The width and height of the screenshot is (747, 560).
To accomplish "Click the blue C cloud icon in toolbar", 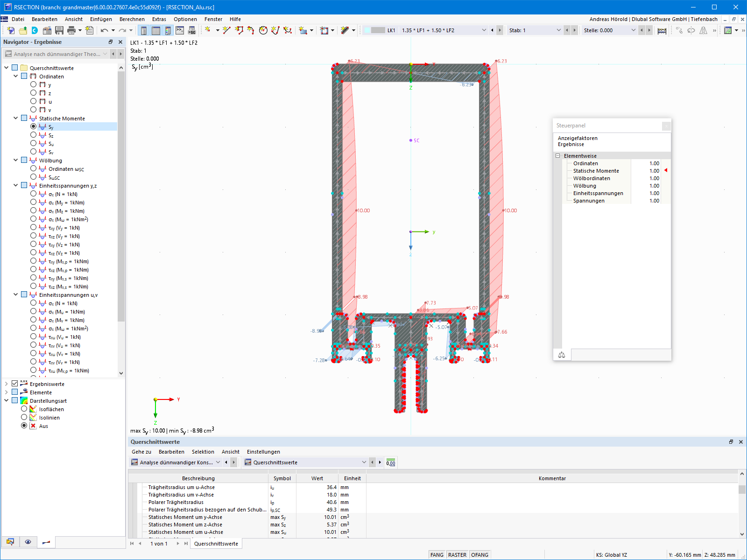I will tap(35, 30).
